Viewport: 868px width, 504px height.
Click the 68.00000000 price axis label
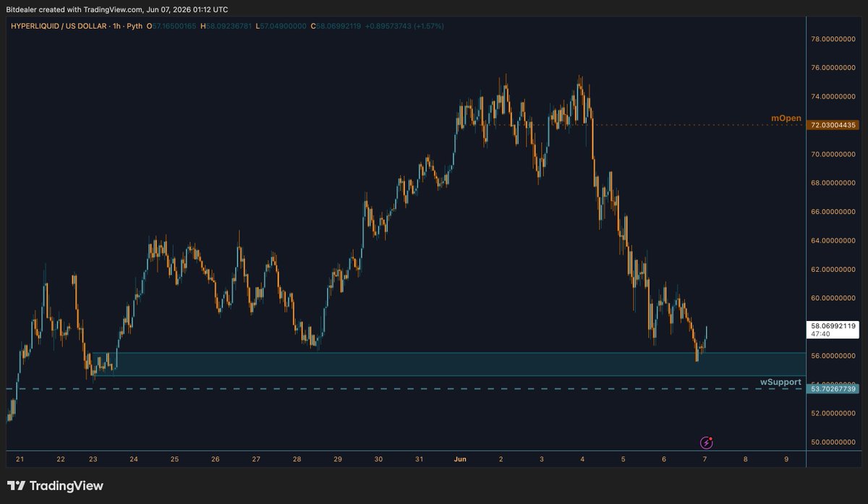click(834, 183)
